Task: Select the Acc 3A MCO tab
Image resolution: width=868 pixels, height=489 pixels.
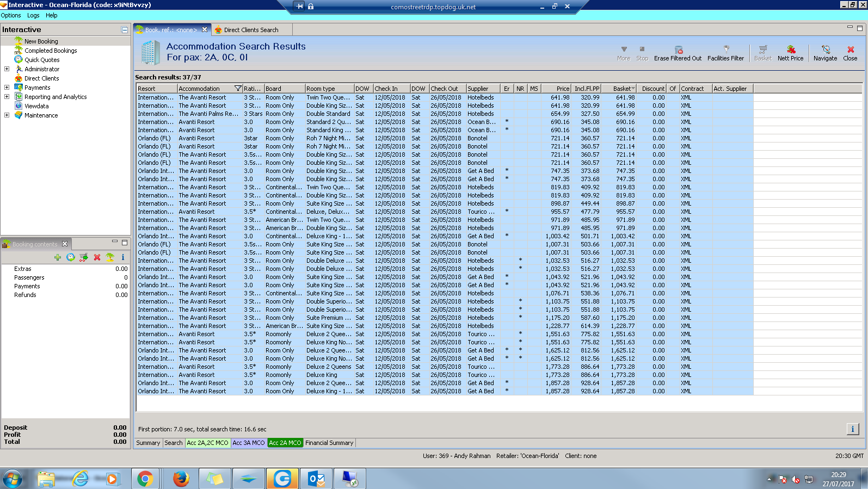Action: [x=249, y=443]
